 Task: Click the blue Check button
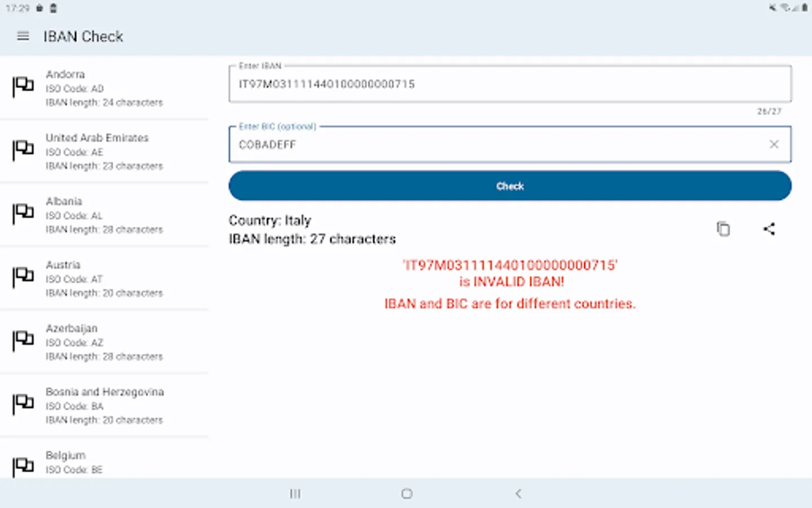click(510, 186)
